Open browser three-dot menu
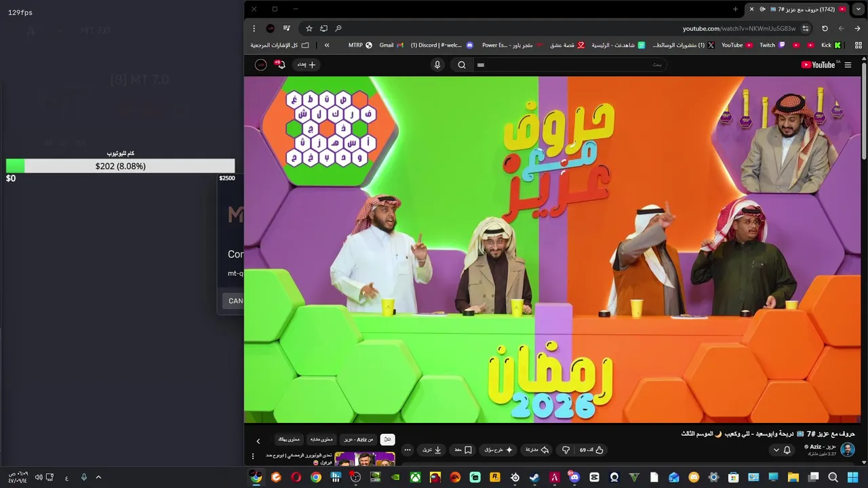The image size is (868, 488). click(254, 28)
